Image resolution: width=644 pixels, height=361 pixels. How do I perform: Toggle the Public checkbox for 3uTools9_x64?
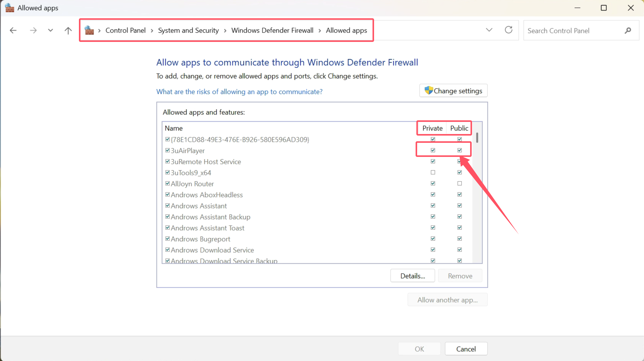(459, 172)
